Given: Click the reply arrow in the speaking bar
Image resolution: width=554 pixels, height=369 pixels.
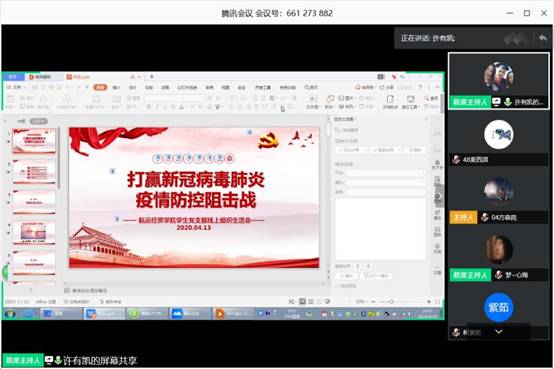Looking at the screenshot, I should pyautogui.click(x=542, y=38).
